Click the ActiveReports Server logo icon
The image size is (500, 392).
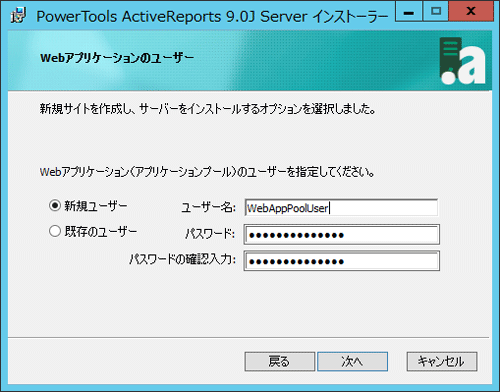pyautogui.click(x=463, y=61)
